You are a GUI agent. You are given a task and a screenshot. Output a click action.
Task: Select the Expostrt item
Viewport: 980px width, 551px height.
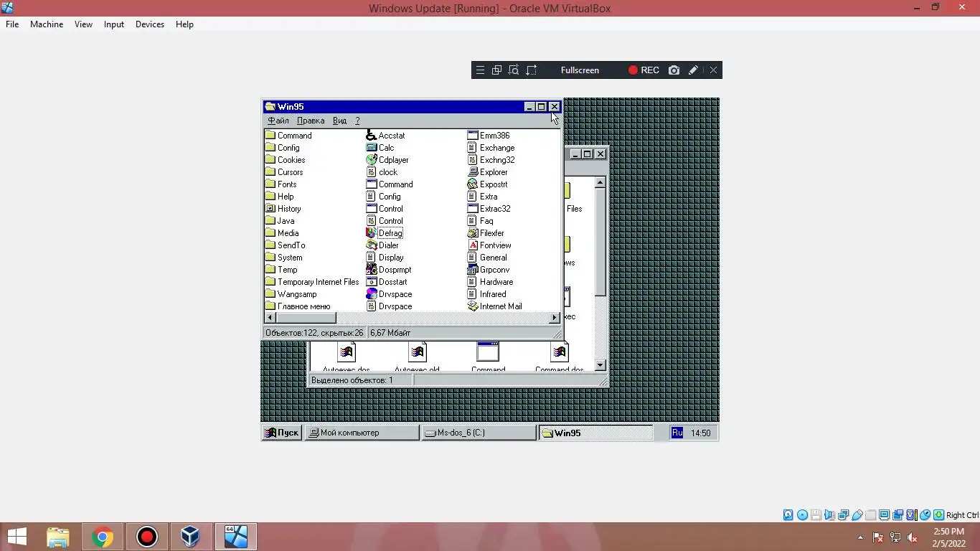coord(487,184)
